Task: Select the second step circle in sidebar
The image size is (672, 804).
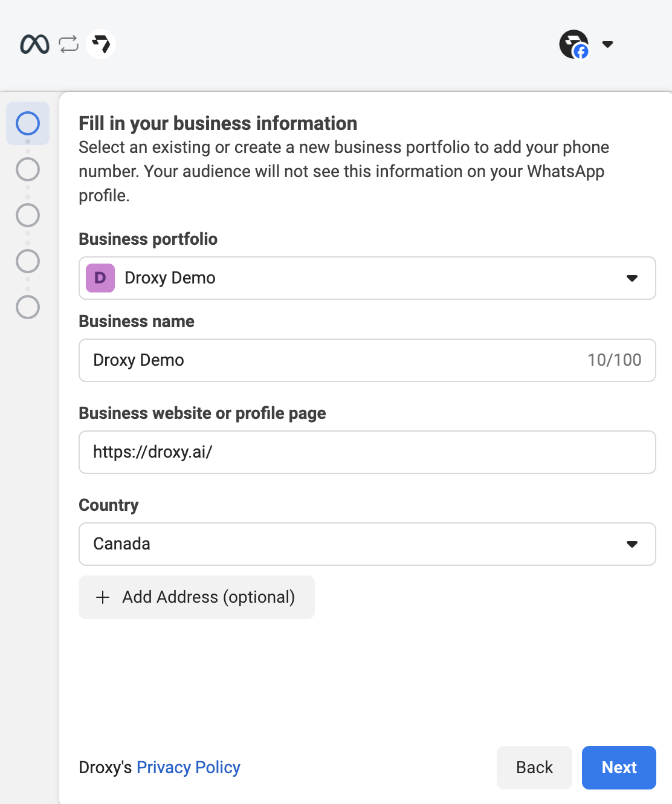Action: pyautogui.click(x=28, y=169)
